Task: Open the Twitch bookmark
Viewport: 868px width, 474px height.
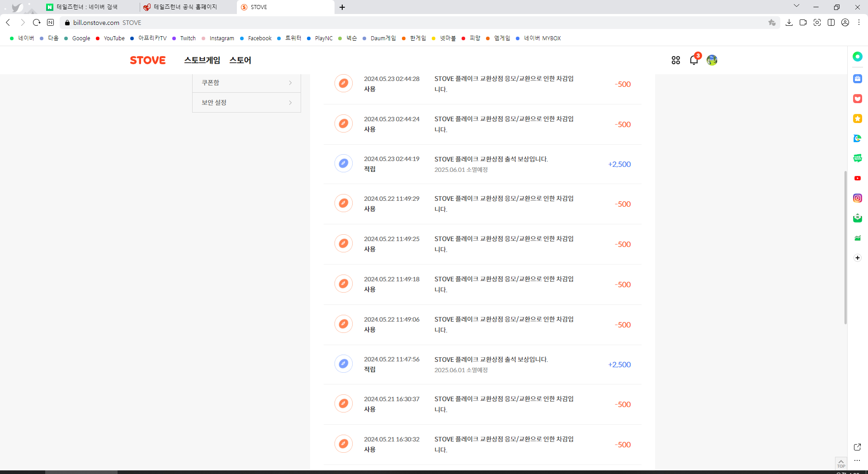Action: (184, 38)
